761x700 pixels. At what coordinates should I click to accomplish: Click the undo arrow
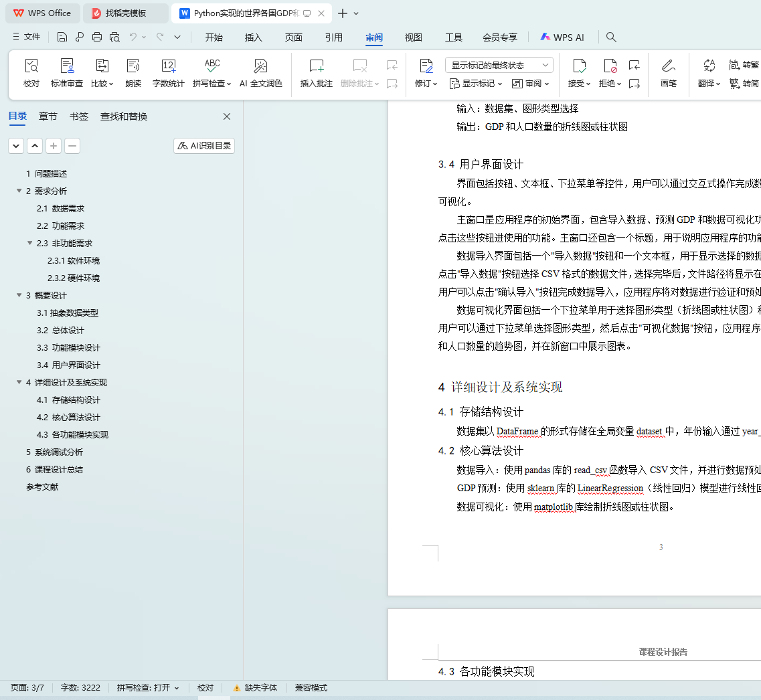[x=133, y=37]
